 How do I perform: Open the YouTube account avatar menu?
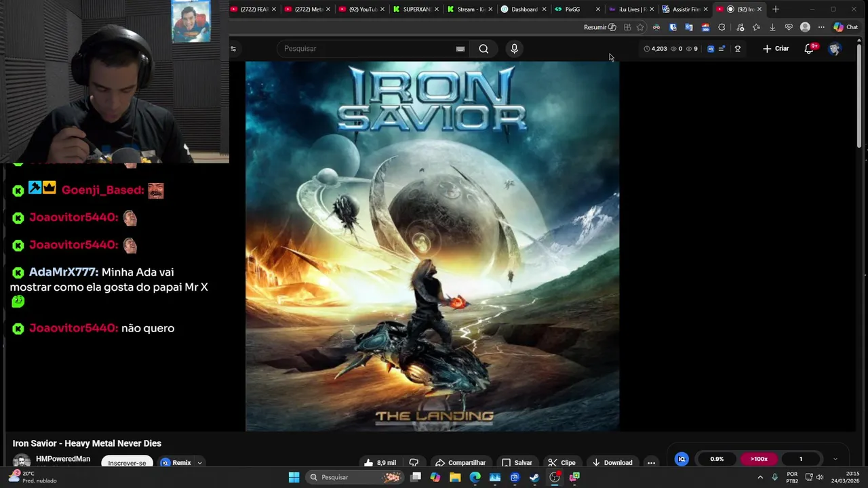tap(835, 49)
